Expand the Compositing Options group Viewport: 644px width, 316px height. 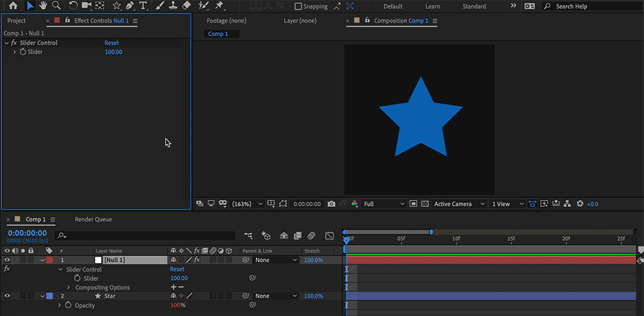[x=68, y=288]
